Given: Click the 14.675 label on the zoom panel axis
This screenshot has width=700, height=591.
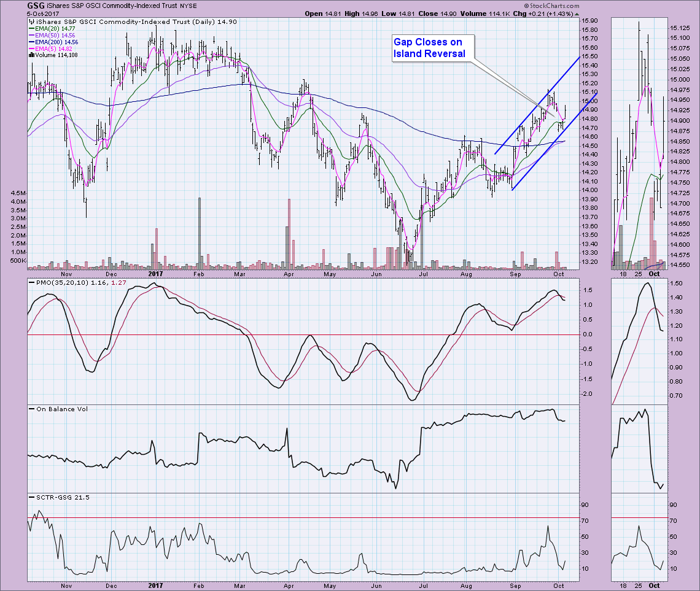Looking at the screenshot, I should 680,214.
